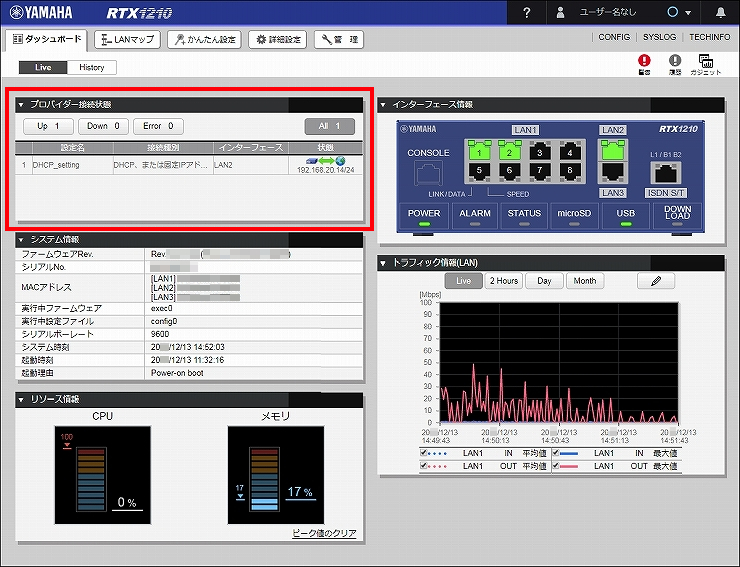Click LAN1 port 6 on router image
Viewport: 740px width, 567px height.
coord(509,171)
